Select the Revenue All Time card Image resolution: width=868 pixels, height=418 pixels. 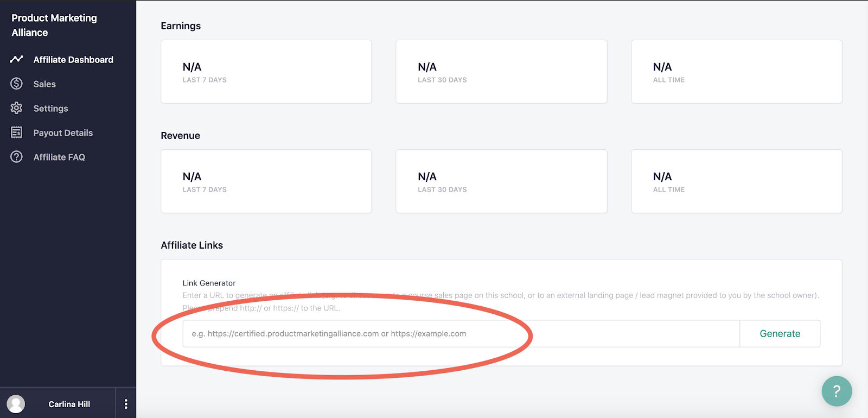(x=737, y=181)
